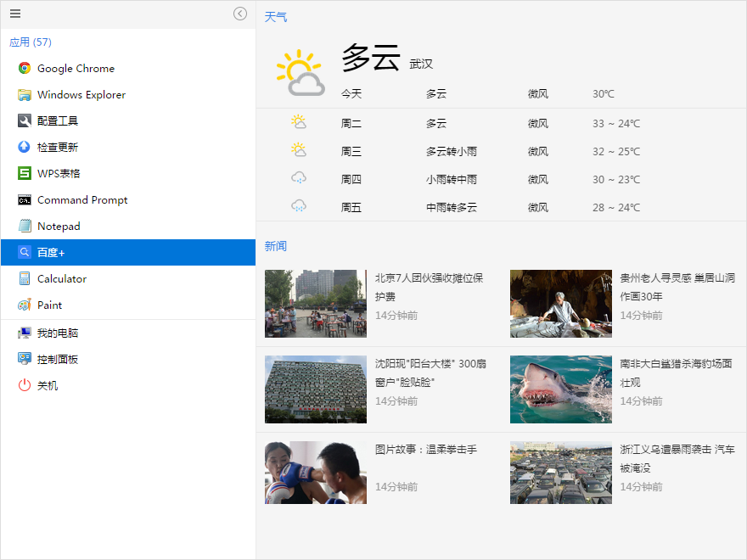
Task: Open 控制面板 control panel
Action: click(x=57, y=360)
